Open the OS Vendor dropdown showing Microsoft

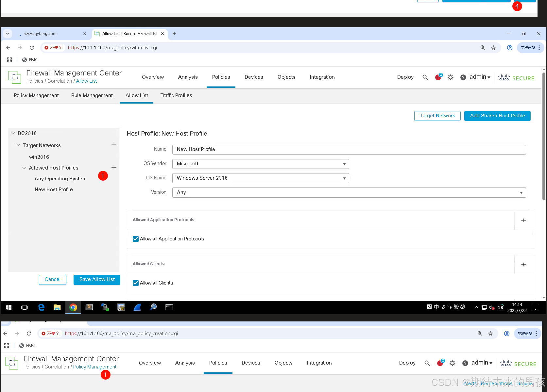point(261,164)
